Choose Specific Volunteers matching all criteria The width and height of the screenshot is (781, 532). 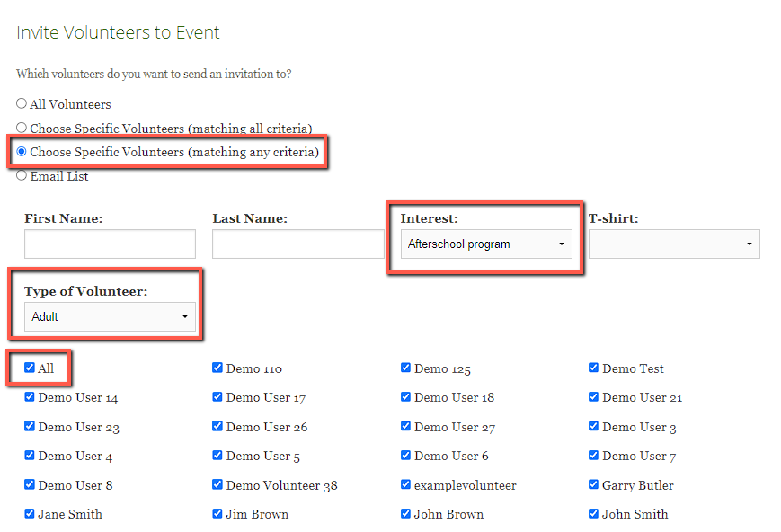tap(22, 129)
